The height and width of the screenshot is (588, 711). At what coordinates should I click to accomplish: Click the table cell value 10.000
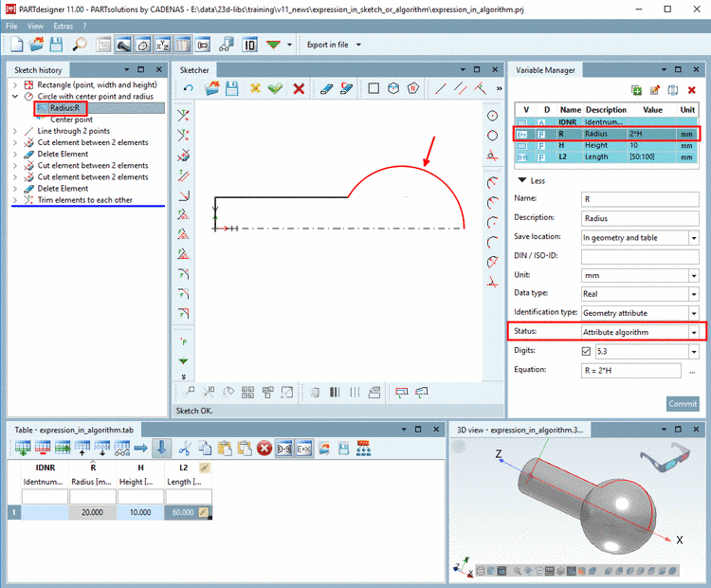(x=140, y=512)
